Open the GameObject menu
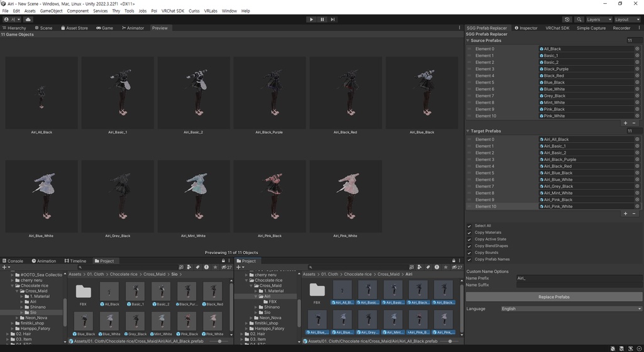644x352 pixels. click(x=52, y=11)
